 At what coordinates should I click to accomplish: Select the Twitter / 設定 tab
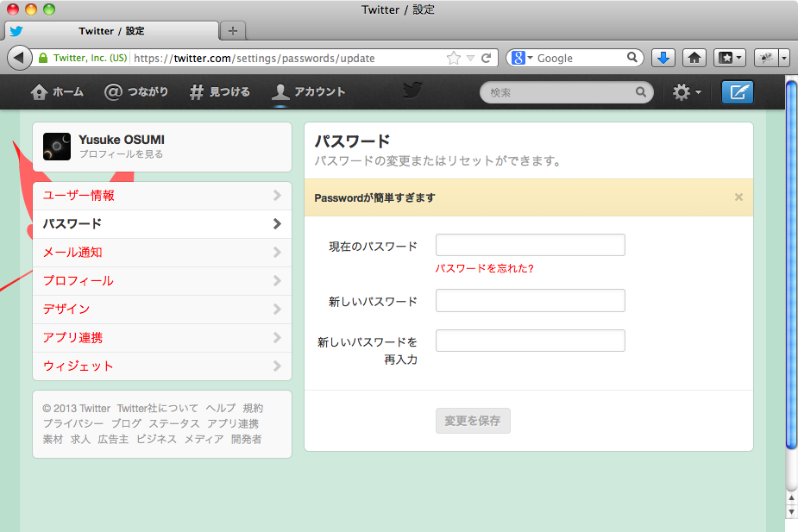(x=111, y=31)
